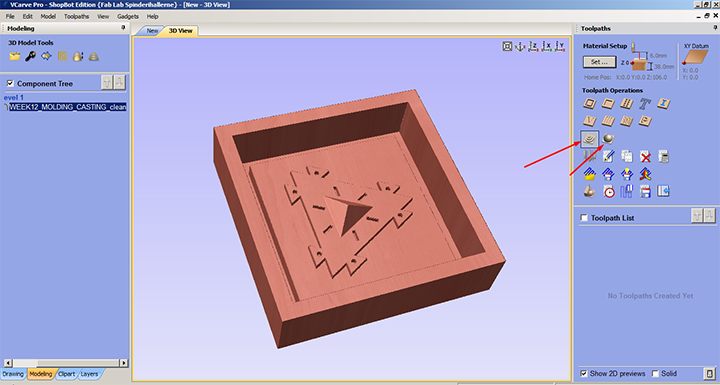The image size is (720, 385).
Task: Uncheck Show 2D previews
Action: coord(584,374)
